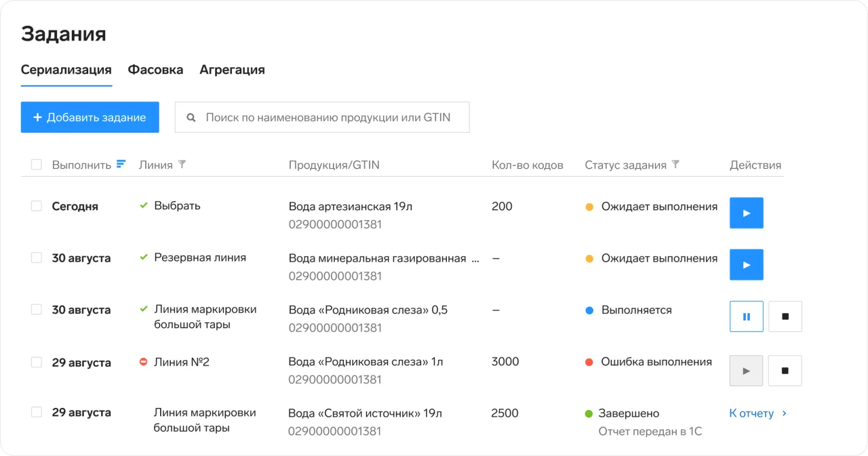Image resolution: width=868 pixels, height=456 pixels.
Task: Click Линия №2 cell text
Action: [x=182, y=362]
